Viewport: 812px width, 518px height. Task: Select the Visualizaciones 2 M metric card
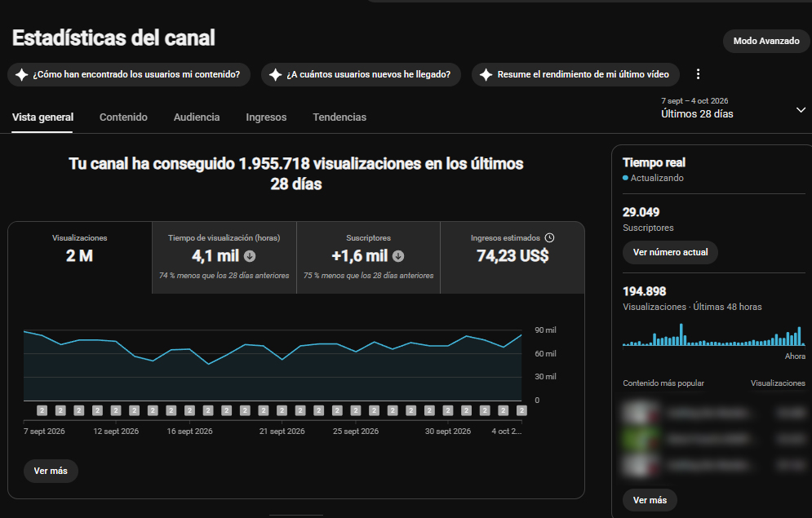point(80,258)
